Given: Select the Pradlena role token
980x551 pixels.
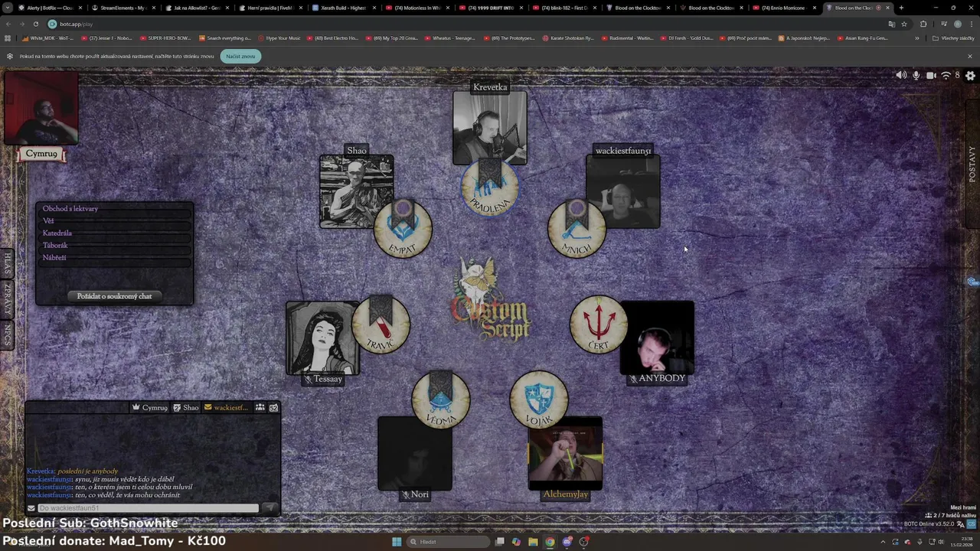Looking at the screenshot, I should [x=489, y=188].
